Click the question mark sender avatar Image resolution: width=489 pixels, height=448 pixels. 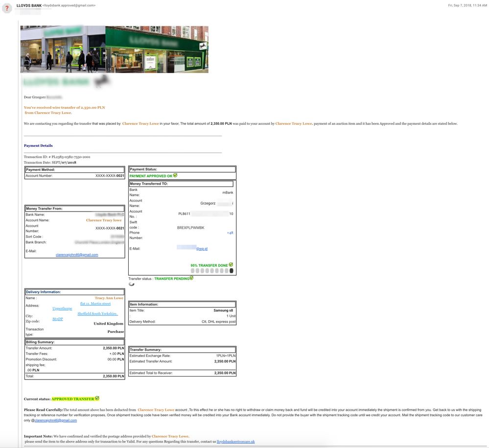(7, 8)
